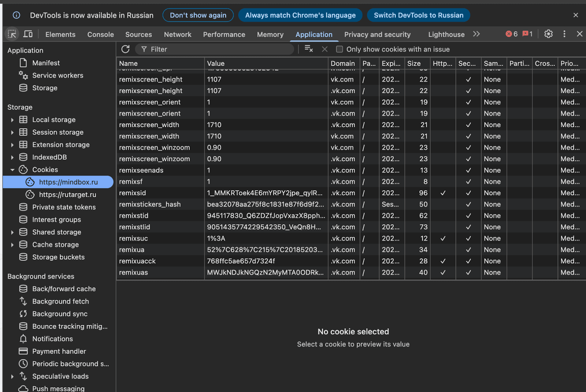Expand Session storage tree node
The image size is (586, 392).
12,132
